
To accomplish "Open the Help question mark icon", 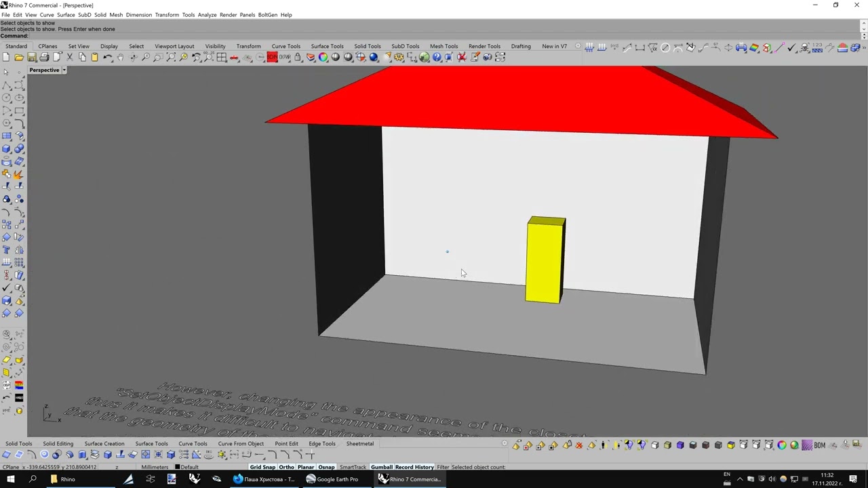I will [437, 58].
